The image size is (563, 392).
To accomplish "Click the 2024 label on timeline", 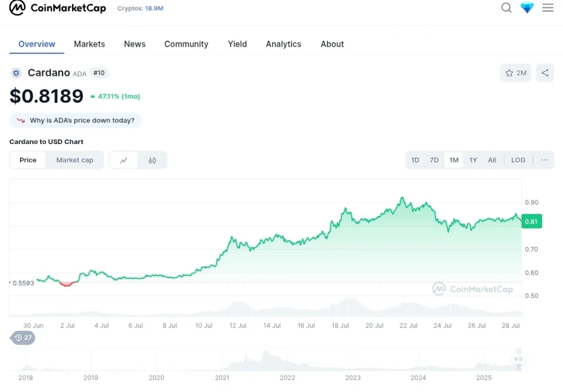I will pyautogui.click(x=418, y=378).
